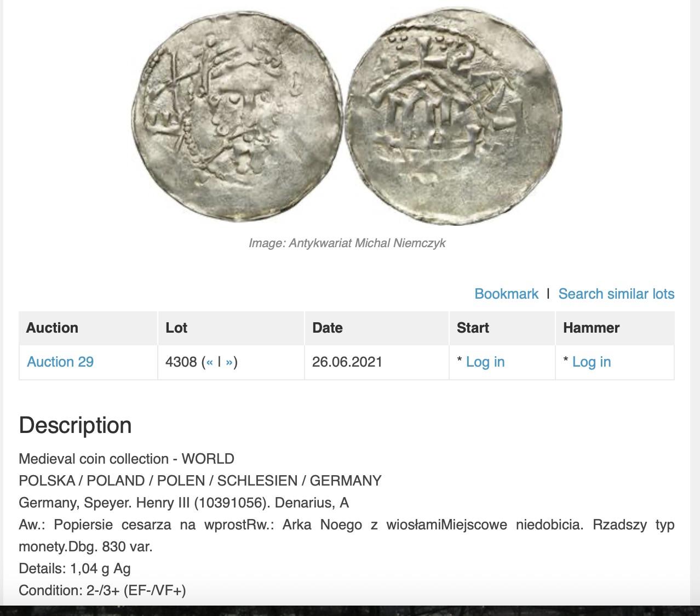
Task: Click Log in under Hammer column
Action: click(592, 362)
